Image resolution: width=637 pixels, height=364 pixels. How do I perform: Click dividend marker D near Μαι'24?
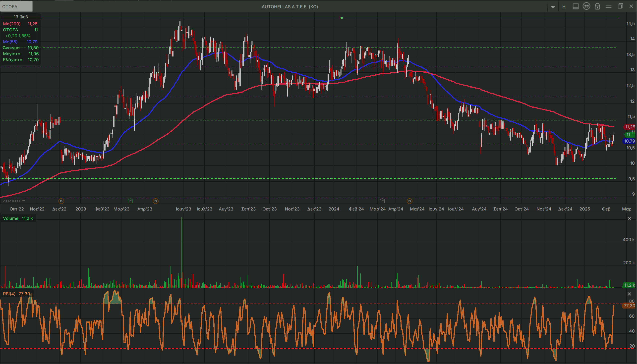[409, 201]
